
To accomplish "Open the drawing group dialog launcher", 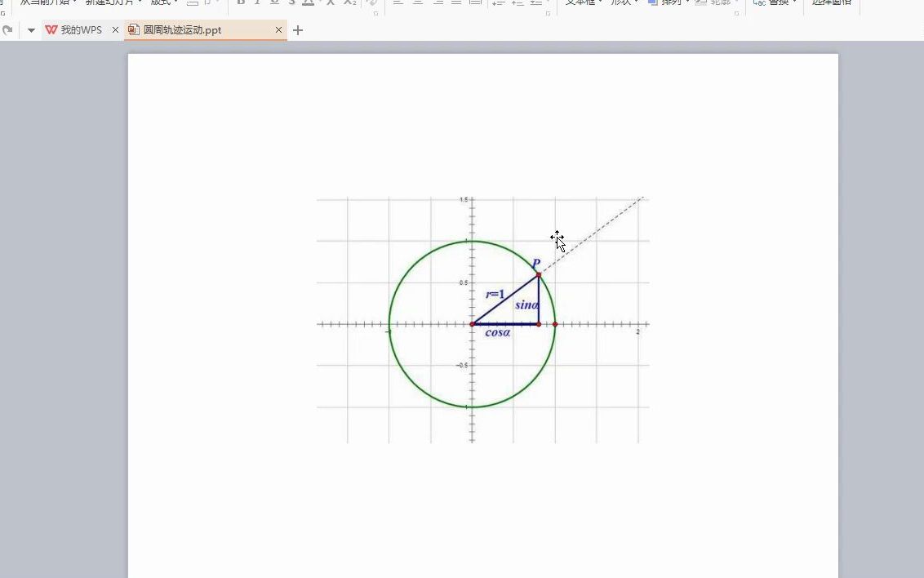I will click(x=736, y=13).
